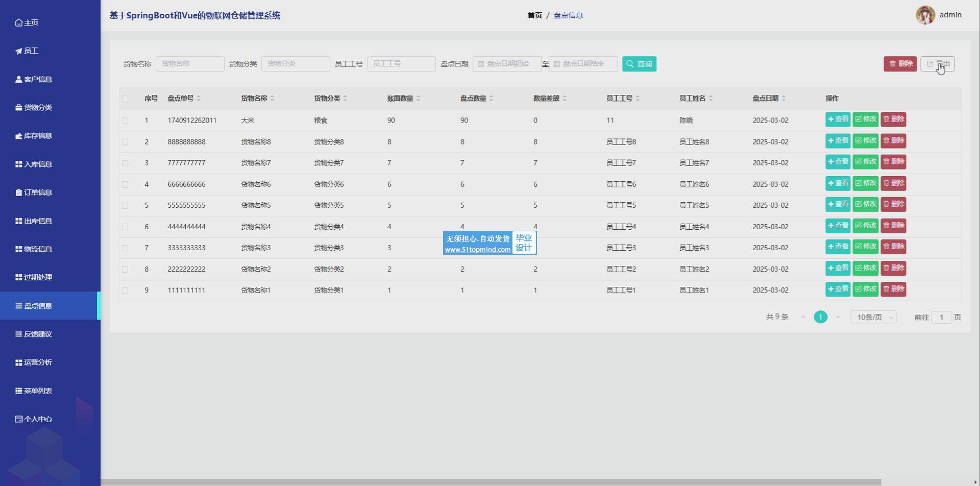
Task: Open the 10条/页 page size dropdown
Action: (x=873, y=317)
